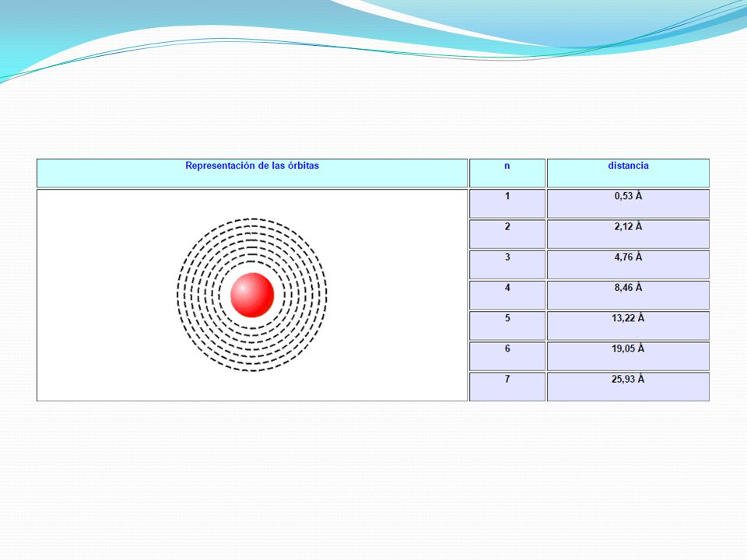Select the distance 19,05 Å

pos(628,356)
